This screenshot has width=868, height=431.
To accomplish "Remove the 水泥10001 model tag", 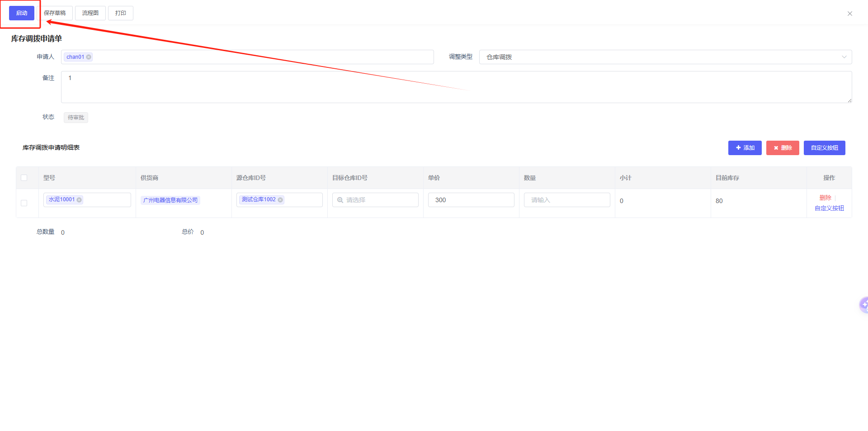I will click(80, 200).
